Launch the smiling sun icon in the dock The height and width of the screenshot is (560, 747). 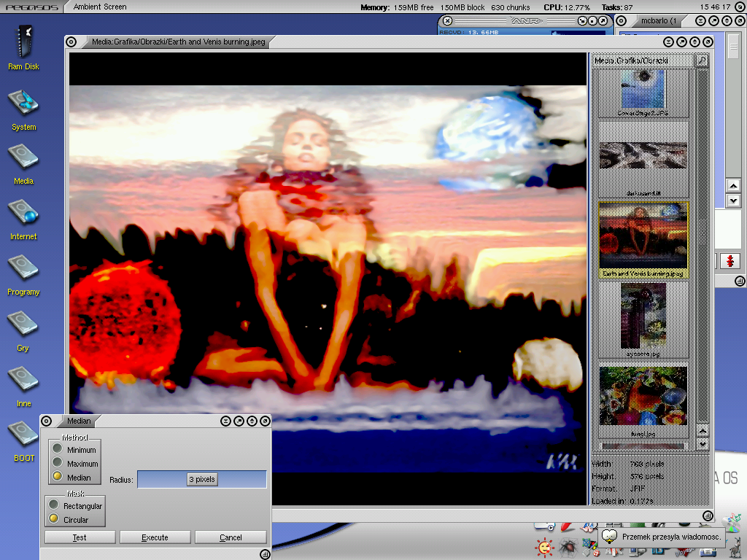[544, 548]
